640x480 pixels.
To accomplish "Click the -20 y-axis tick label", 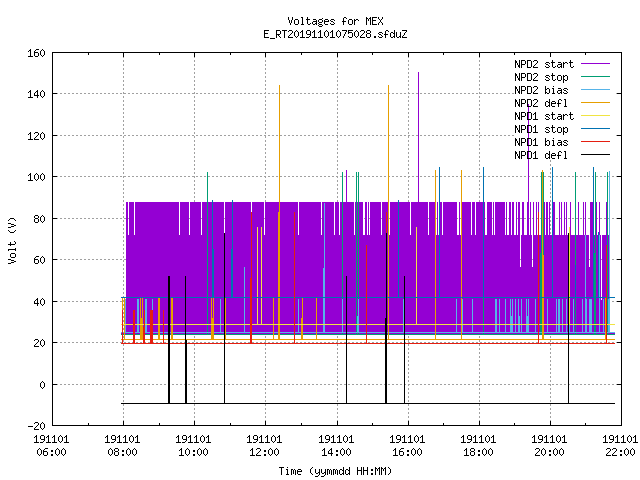I will [x=36, y=426].
